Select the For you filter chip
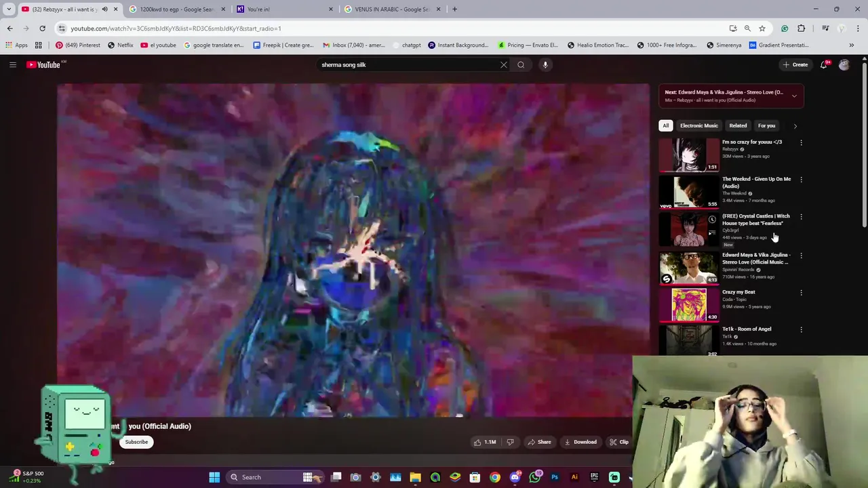The width and height of the screenshot is (868, 488). coord(766,125)
